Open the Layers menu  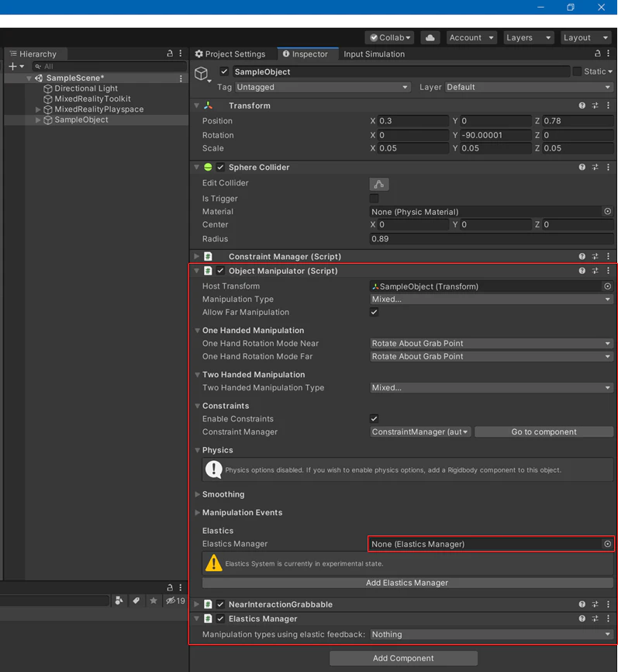(x=529, y=38)
